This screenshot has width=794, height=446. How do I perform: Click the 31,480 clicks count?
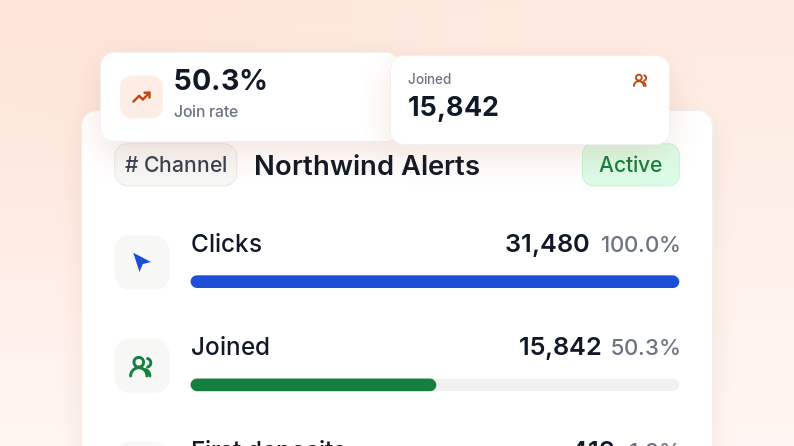[547, 244]
